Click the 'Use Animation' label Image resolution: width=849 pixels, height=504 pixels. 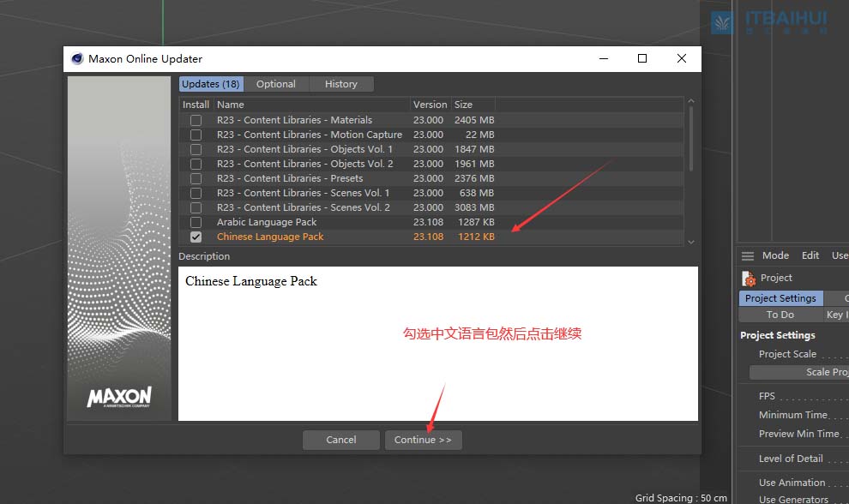pyautogui.click(x=792, y=483)
